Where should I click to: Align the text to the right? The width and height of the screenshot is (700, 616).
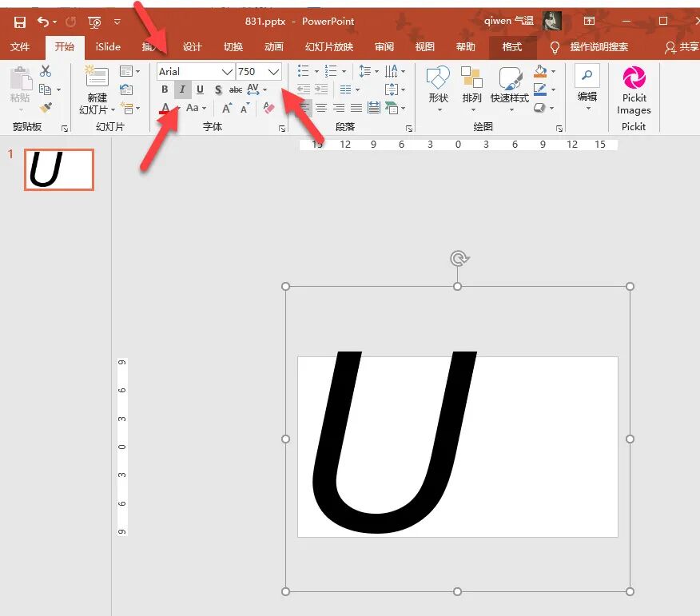(x=339, y=108)
